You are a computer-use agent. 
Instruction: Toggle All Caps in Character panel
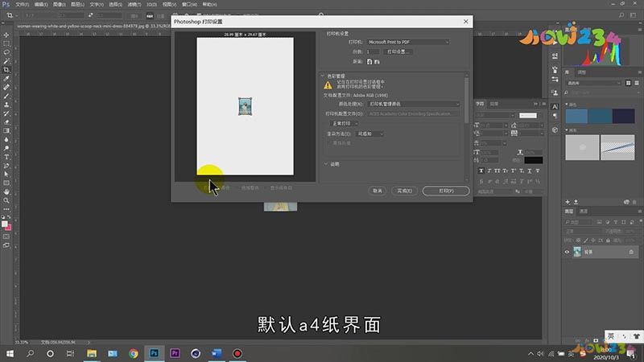[497, 171]
